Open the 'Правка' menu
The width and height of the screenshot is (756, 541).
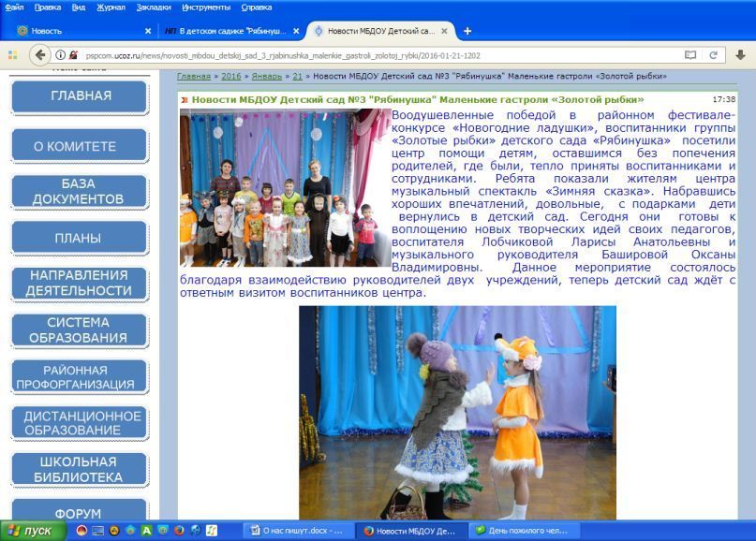tap(47, 7)
